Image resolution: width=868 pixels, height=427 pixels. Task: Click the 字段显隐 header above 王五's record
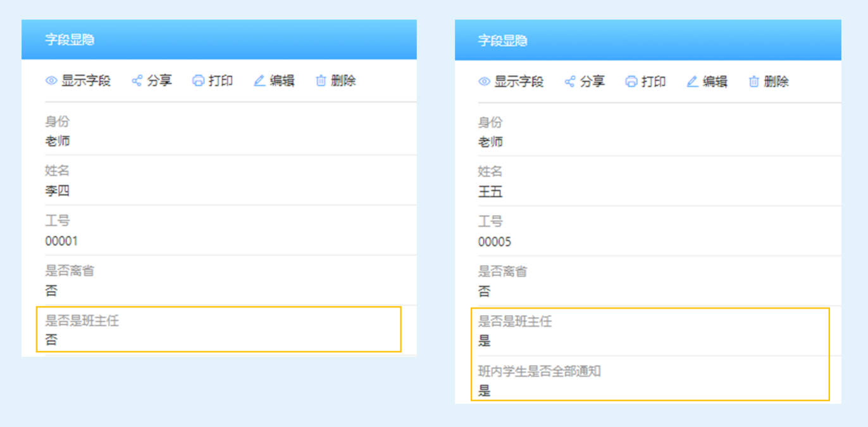coord(502,40)
